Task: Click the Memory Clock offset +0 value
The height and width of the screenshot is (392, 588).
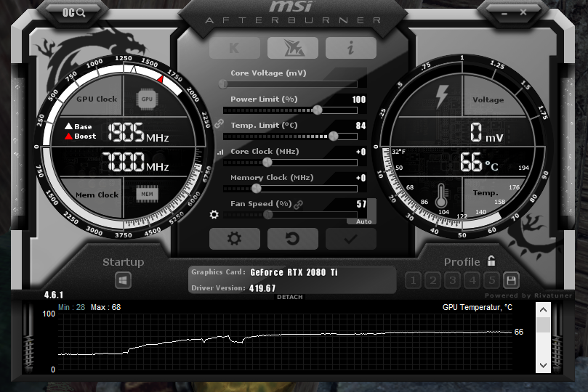Action: pos(361,179)
